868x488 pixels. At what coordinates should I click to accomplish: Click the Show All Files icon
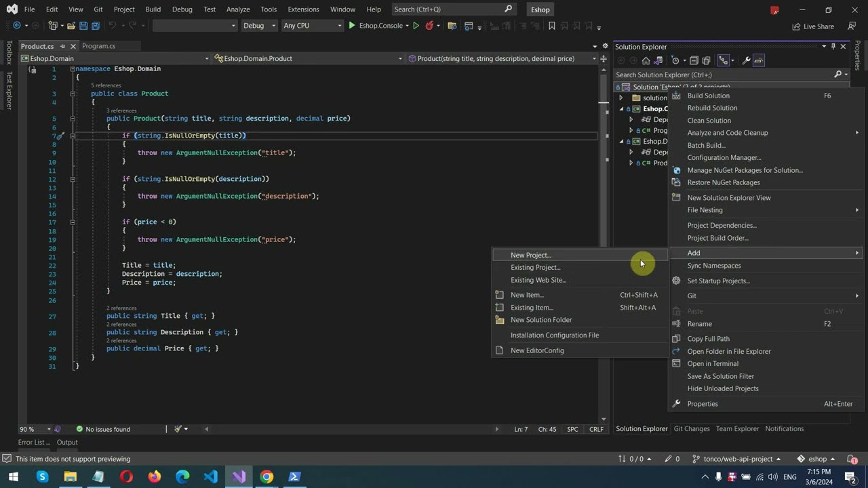tap(706, 60)
